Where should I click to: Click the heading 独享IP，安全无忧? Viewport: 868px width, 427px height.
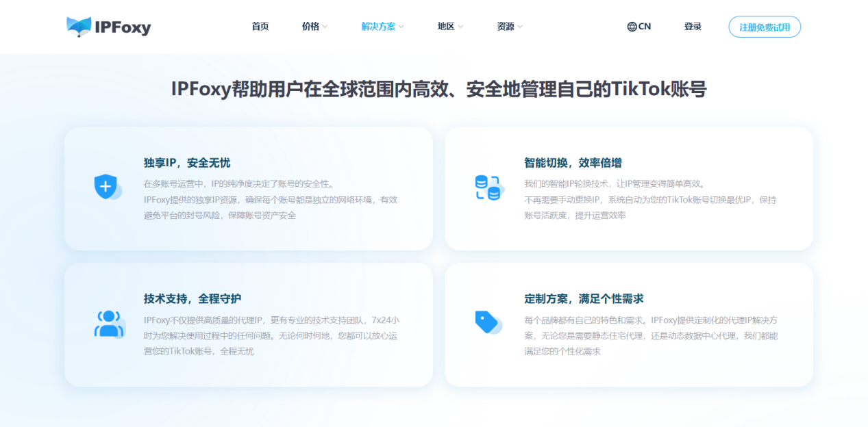click(x=187, y=163)
